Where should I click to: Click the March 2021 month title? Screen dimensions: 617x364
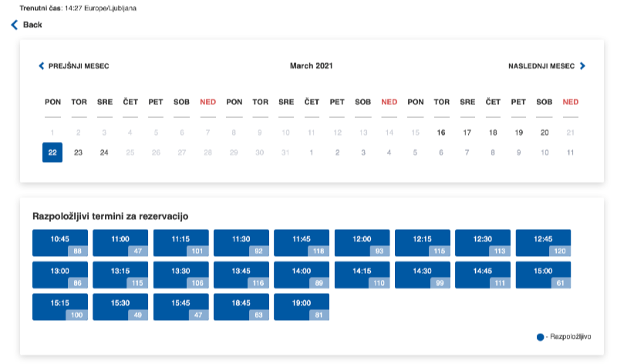click(312, 66)
